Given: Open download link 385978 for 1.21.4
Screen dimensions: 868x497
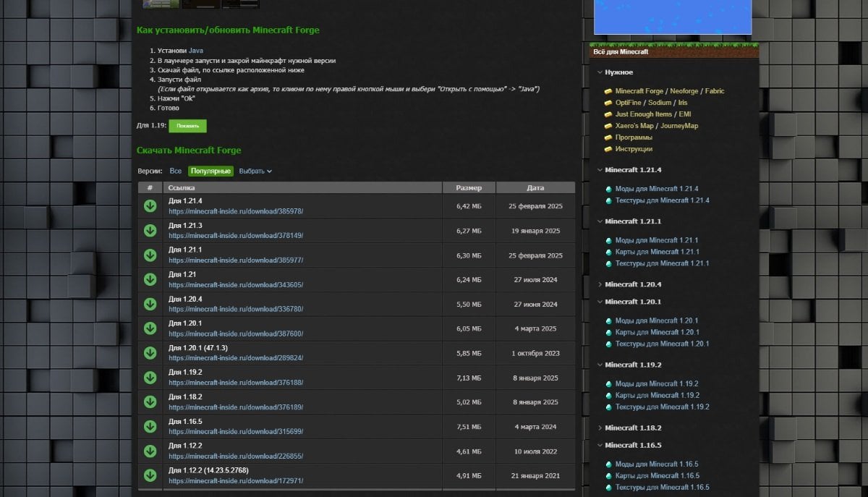Looking at the screenshot, I should pyautogui.click(x=236, y=211).
